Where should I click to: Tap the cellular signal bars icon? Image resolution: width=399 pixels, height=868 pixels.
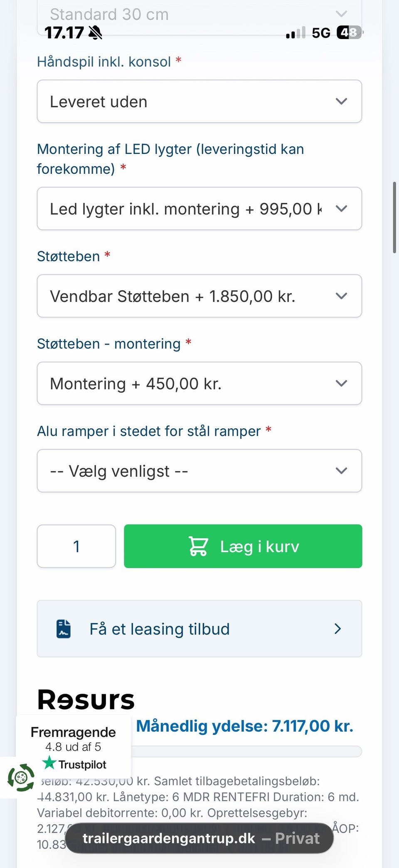[296, 33]
